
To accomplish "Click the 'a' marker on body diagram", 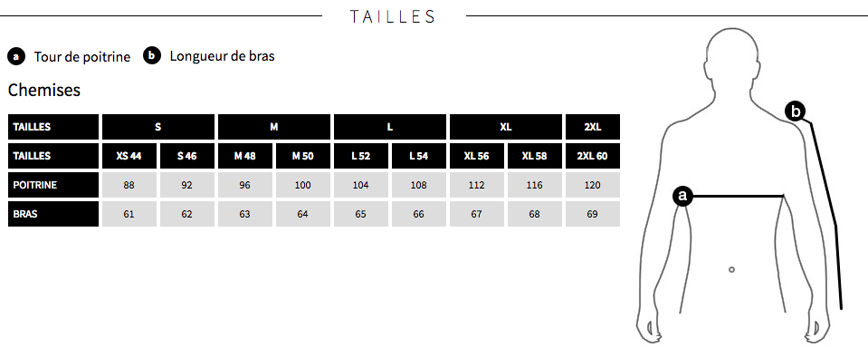I will coord(682,196).
